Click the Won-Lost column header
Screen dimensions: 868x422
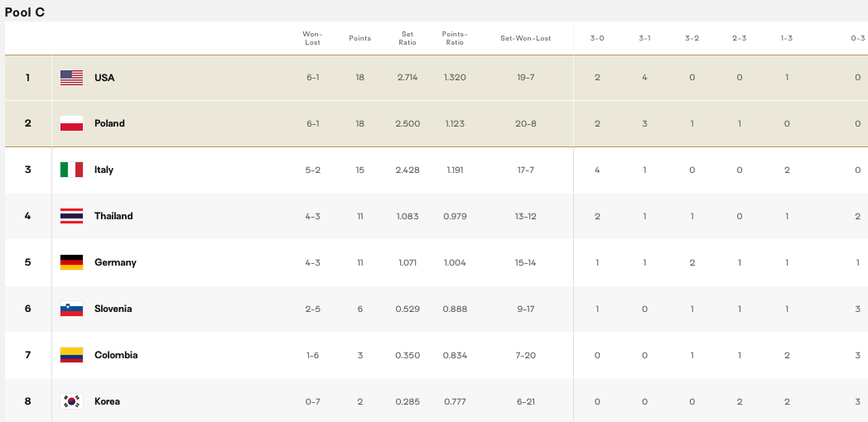[313, 38]
